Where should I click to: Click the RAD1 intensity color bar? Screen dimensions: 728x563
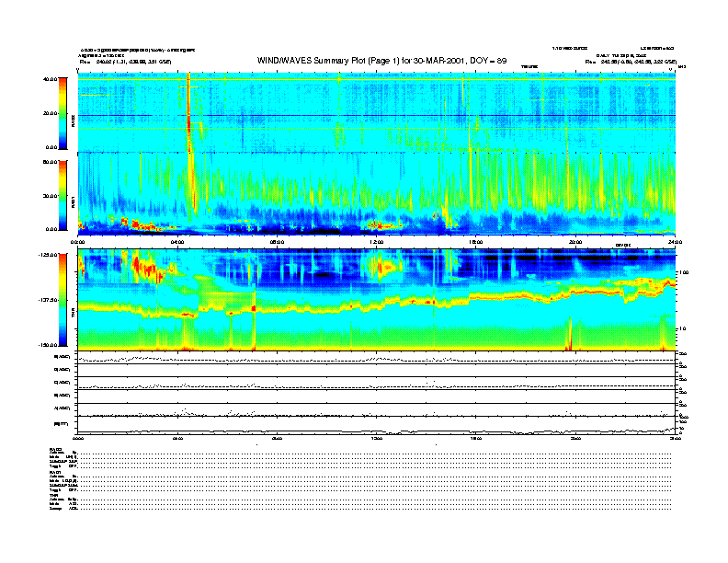[x=63, y=195]
